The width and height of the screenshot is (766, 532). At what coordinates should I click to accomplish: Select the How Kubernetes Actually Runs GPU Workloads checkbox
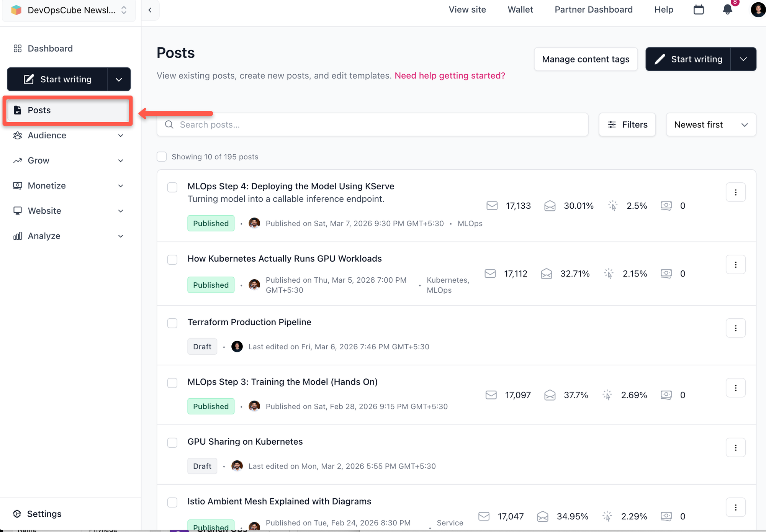click(x=172, y=260)
